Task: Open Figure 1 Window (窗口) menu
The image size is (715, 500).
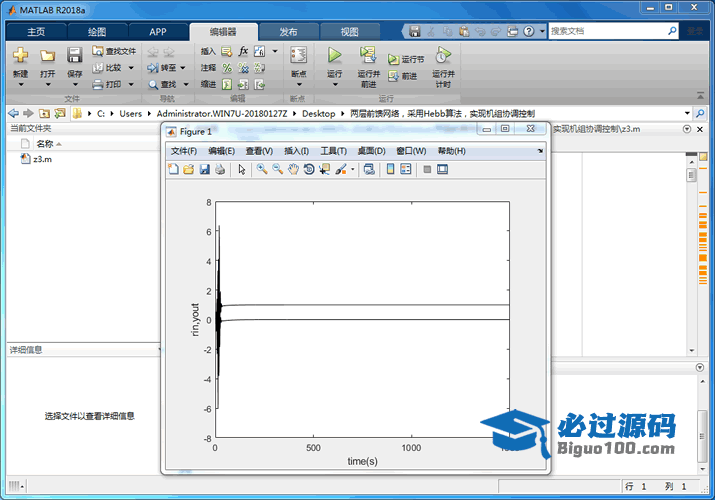Action: [411, 151]
